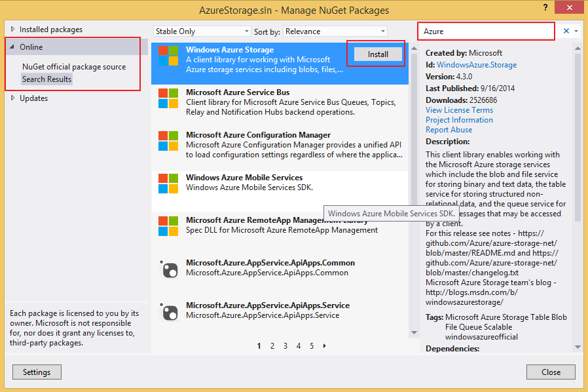
Task: Go to results page 5
Action: (312, 346)
